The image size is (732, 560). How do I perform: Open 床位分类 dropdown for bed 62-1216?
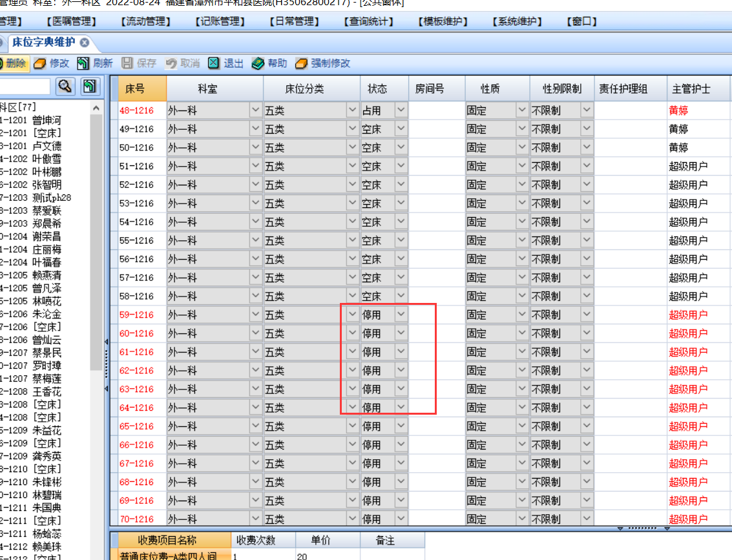click(x=353, y=370)
